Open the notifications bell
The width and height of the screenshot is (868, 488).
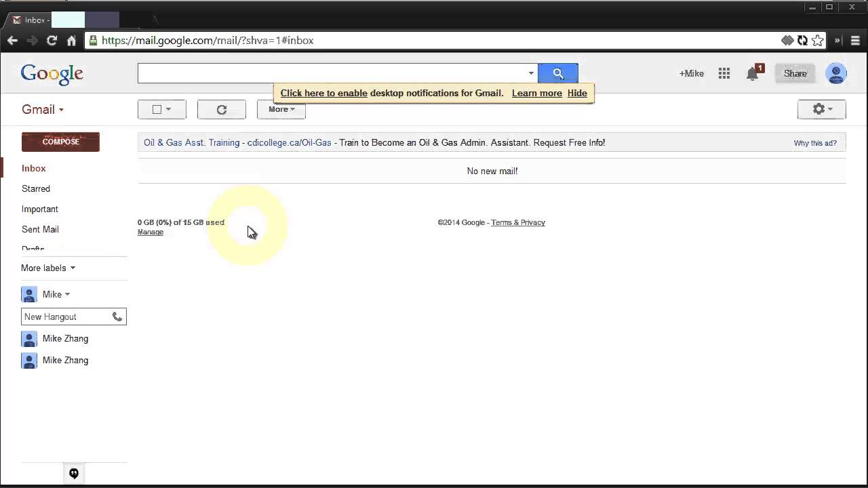click(752, 74)
